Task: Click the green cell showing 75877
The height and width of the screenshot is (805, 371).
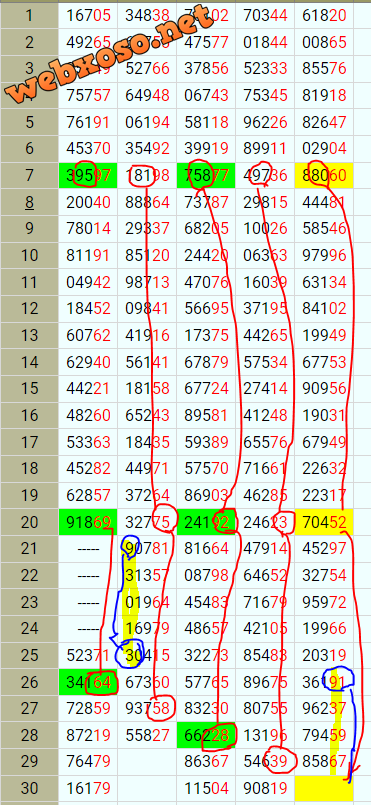Action: [x=206, y=176]
